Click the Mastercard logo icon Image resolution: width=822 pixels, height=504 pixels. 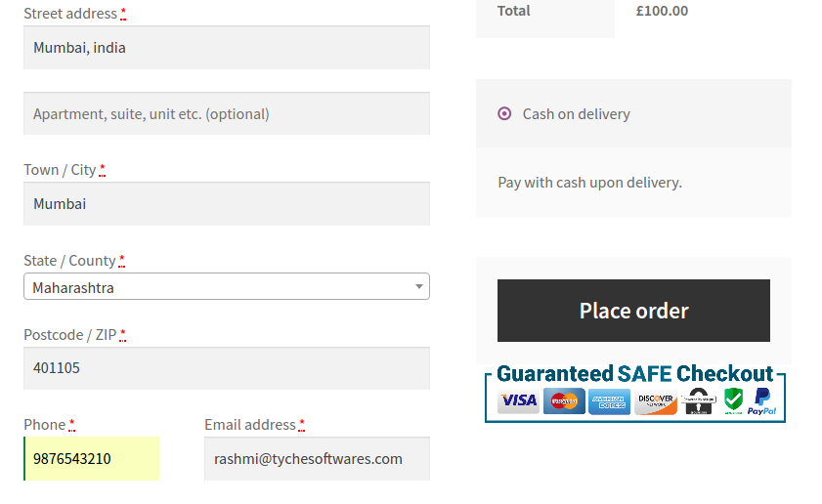point(564,401)
